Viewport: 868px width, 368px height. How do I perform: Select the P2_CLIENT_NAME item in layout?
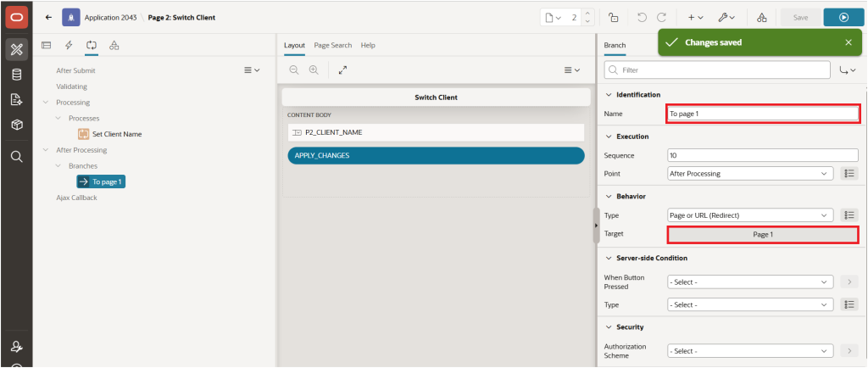pos(437,132)
